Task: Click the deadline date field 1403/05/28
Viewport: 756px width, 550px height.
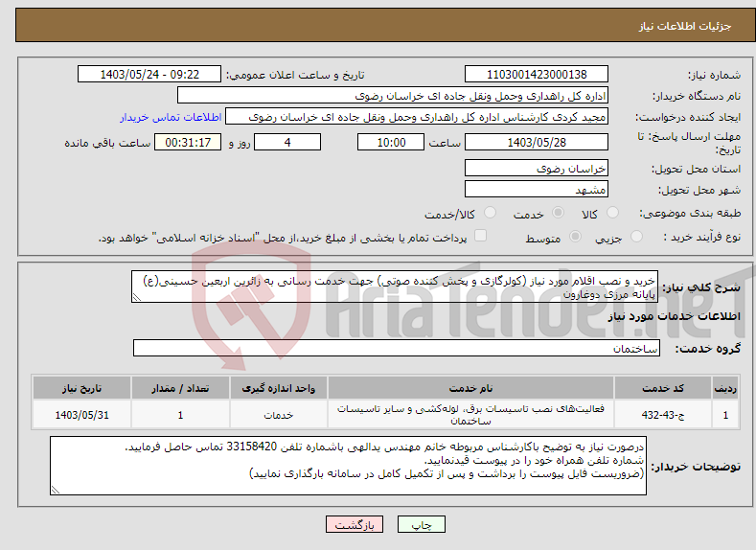Action: (x=537, y=142)
